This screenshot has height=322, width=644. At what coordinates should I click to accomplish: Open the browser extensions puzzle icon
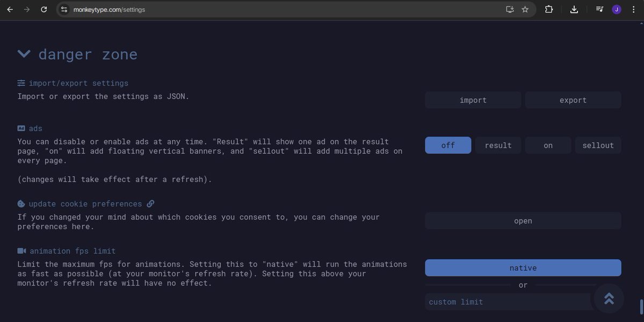pos(549,10)
